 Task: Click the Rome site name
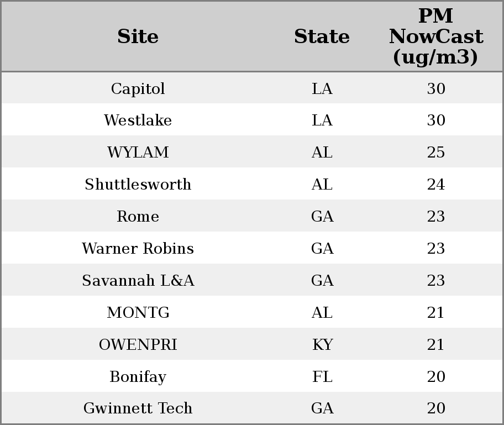tap(138, 216)
